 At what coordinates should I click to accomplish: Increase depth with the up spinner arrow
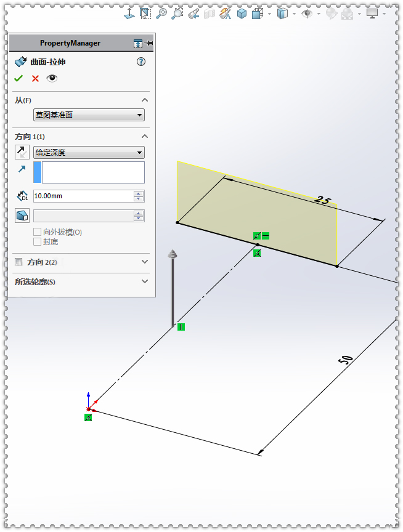[x=139, y=193]
